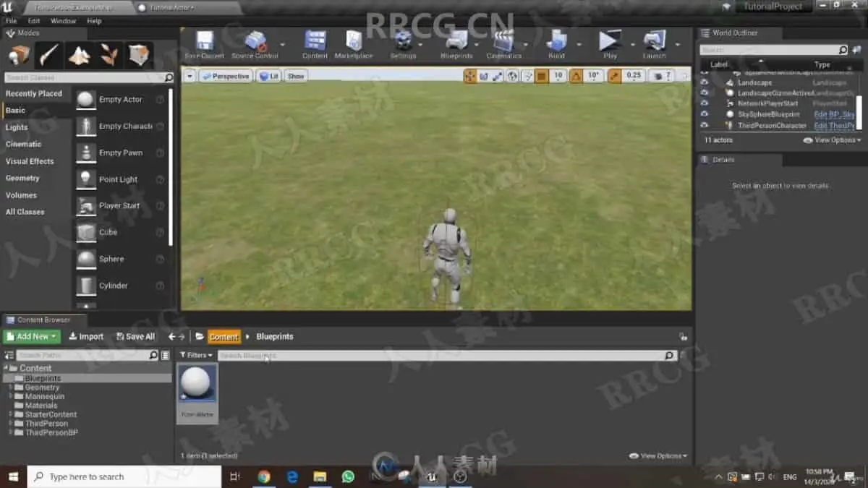This screenshot has height=488, width=868.
Task: Open the rotation snap 10° dropdown
Action: (x=593, y=76)
